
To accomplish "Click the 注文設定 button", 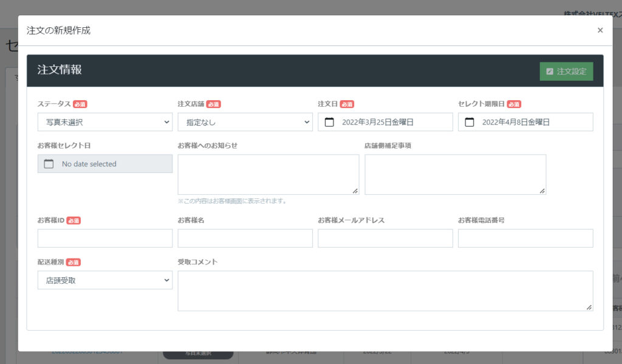I will (x=566, y=72).
